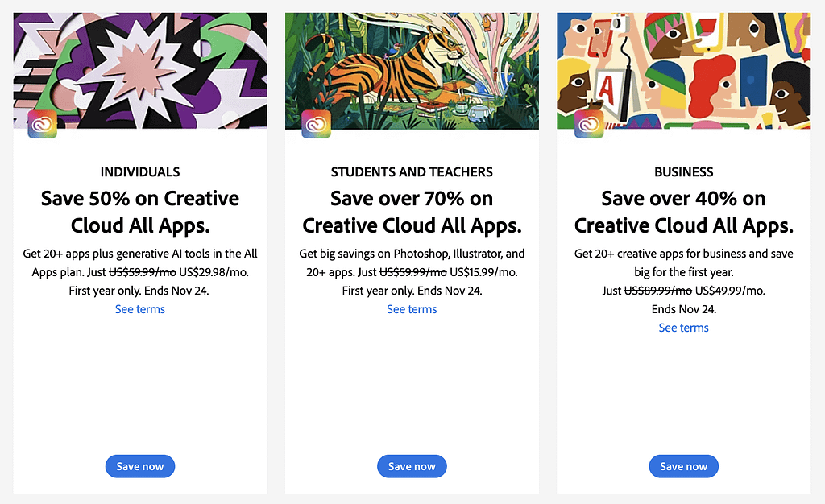
Task: Open the colorful faces Business banner
Action: [683, 64]
